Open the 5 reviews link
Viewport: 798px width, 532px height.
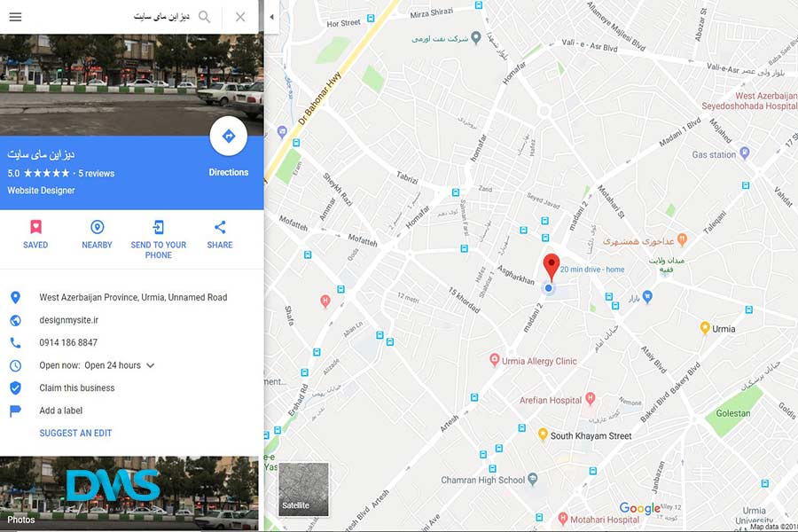(x=96, y=174)
